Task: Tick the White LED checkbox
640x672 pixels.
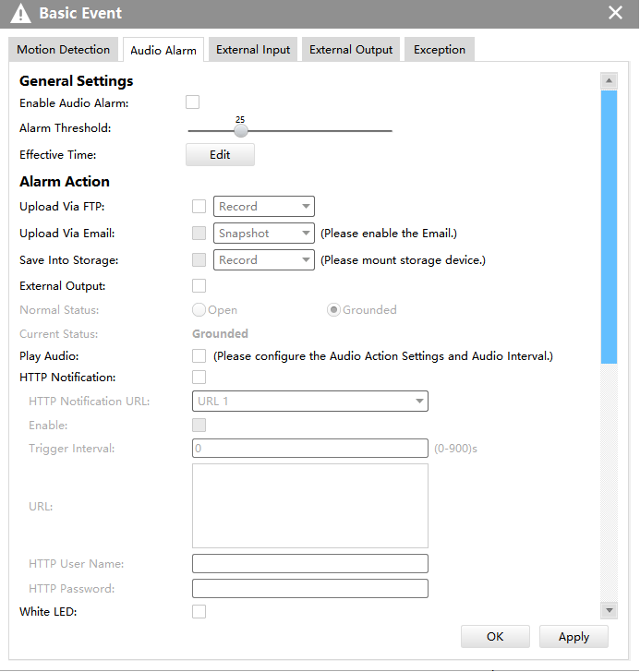Action: 199,611
